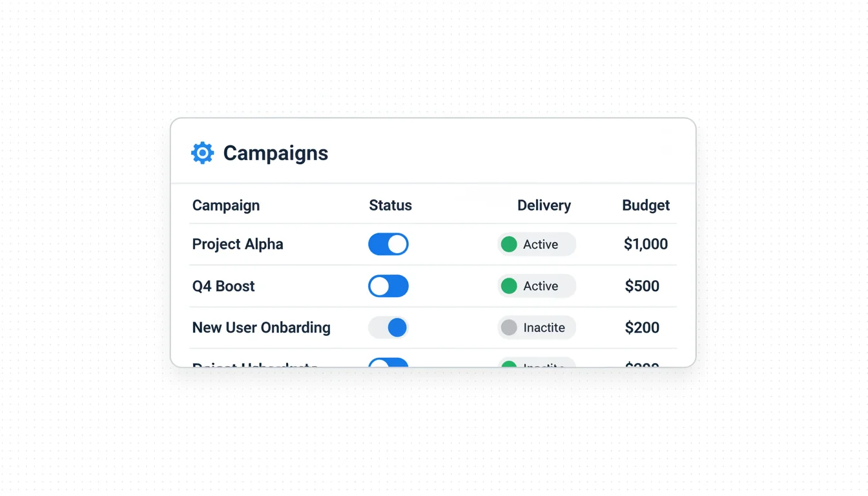Select the $200 budget for New User Onbarding
868x496 pixels.
(x=642, y=327)
